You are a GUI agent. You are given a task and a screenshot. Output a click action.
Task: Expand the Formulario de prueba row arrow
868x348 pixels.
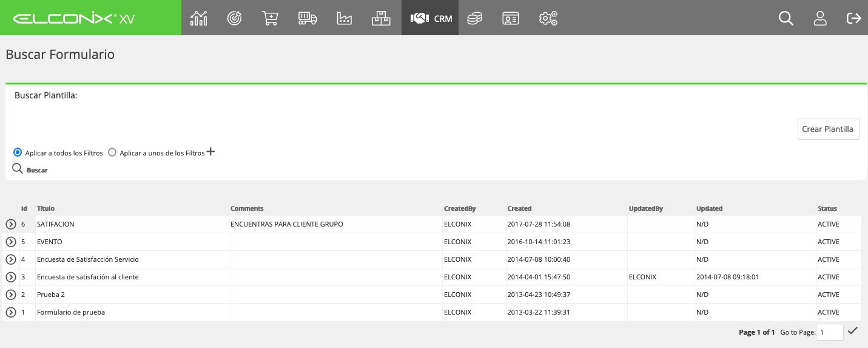10,312
